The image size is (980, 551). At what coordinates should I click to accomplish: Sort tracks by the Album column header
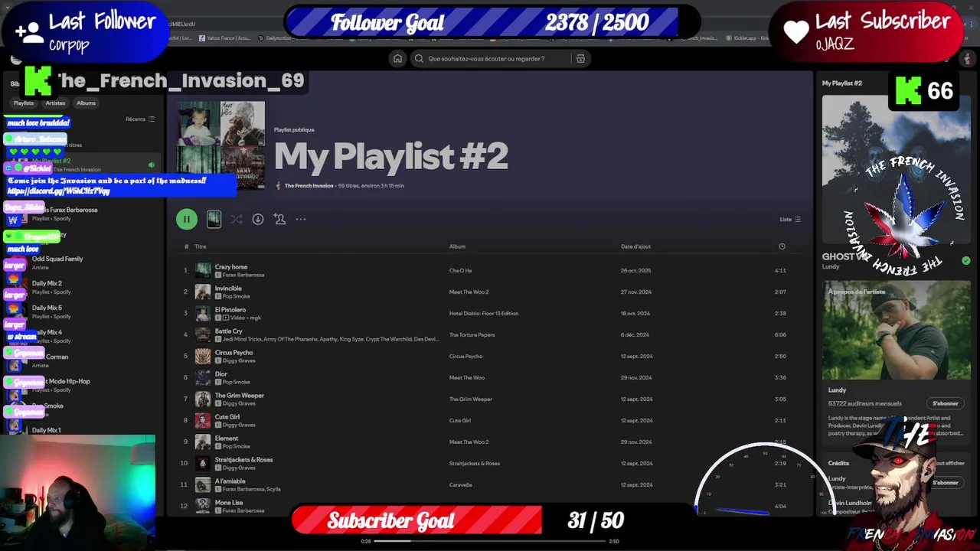(457, 246)
